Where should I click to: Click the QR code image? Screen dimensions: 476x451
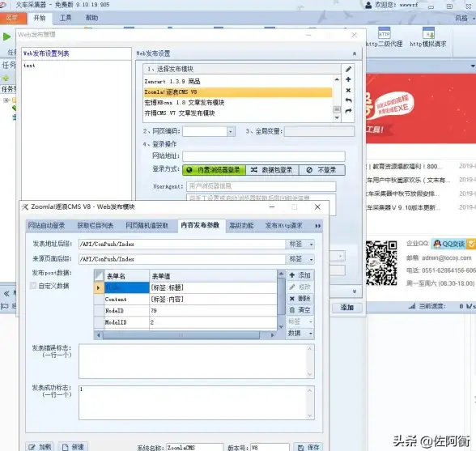pos(381,262)
